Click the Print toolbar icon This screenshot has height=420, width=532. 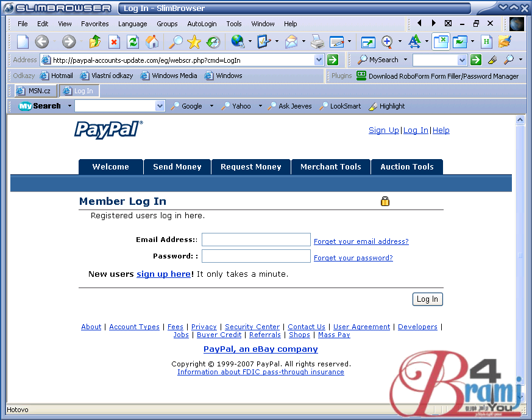tap(317, 42)
